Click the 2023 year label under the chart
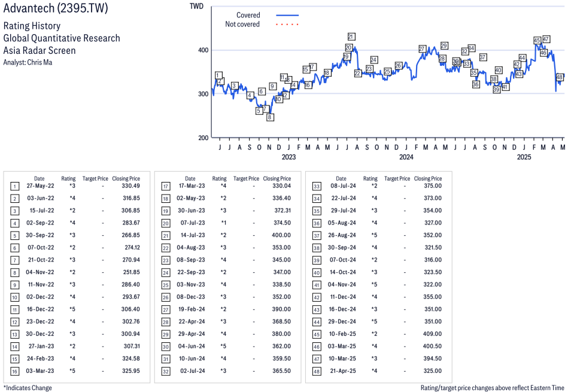The image size is (571, 392). click(x=288, y=157)
